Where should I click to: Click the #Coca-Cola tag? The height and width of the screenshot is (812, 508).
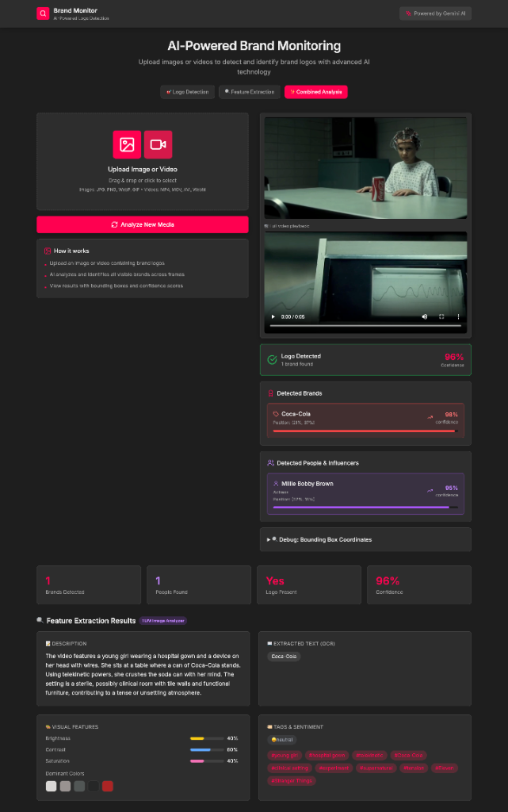point(409,756)
